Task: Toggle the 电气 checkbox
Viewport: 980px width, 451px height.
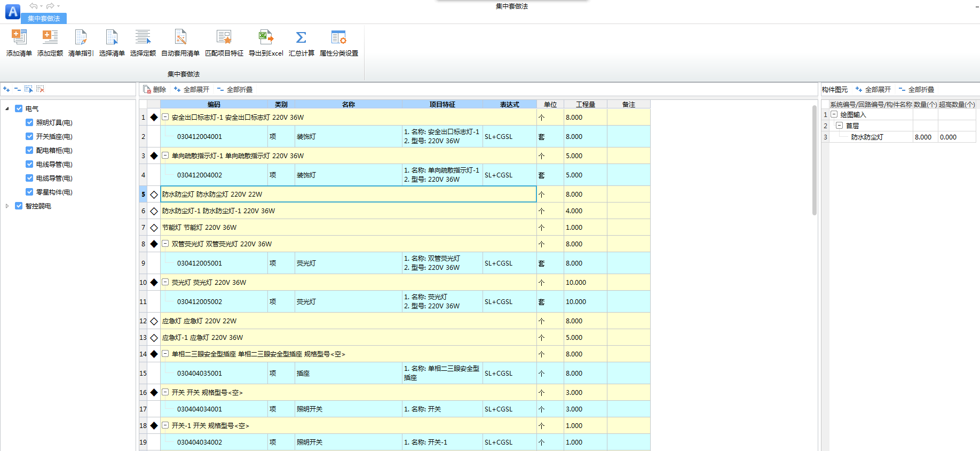Action: (x=19, y=108)
